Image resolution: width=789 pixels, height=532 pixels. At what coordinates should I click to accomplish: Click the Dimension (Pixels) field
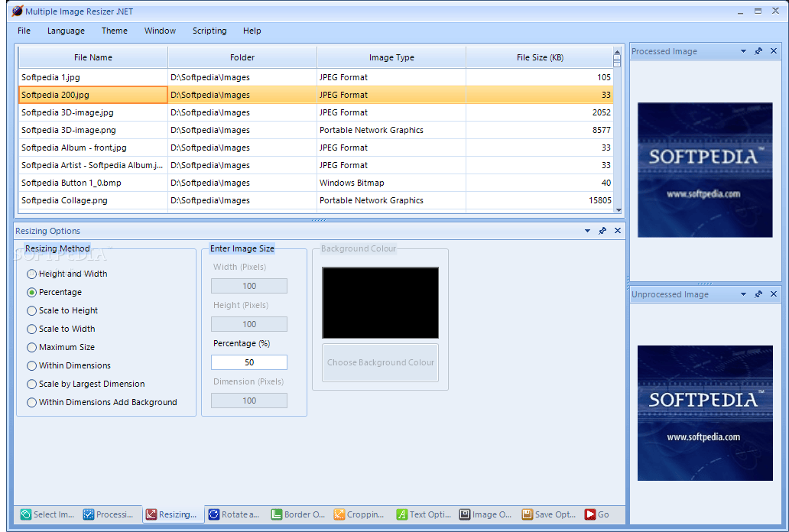coord(249,401)
